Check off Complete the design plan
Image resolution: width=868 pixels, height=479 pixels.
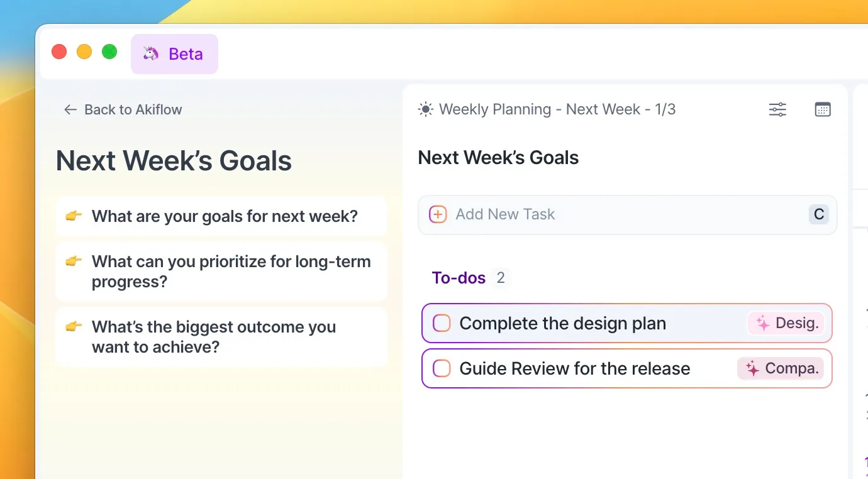point(442,323)
